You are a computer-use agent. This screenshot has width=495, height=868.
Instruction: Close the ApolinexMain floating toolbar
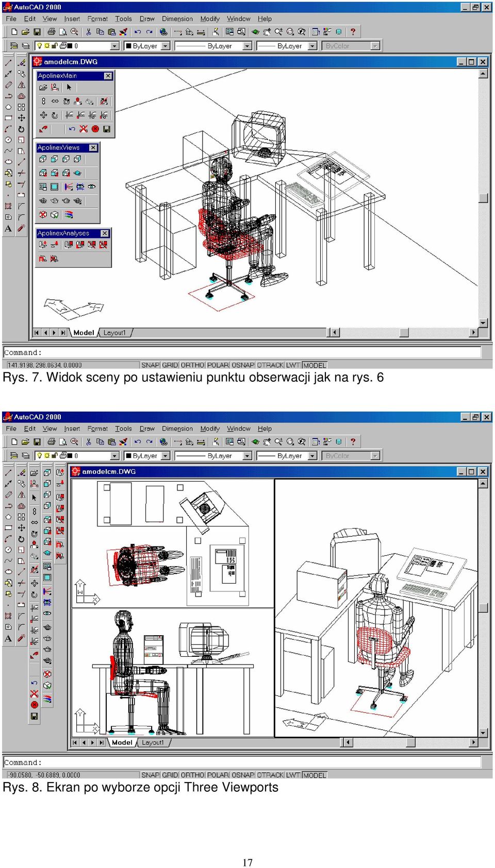coord(108,76)
